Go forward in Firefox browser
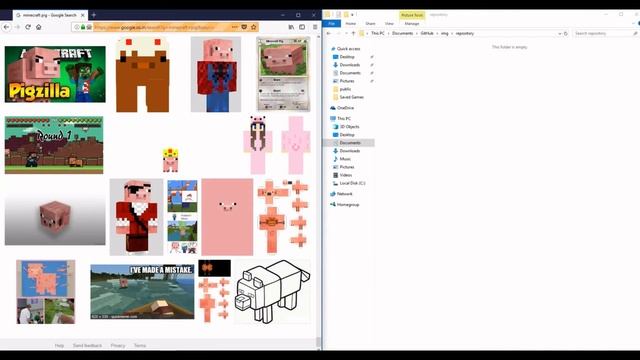 coord(18,27)
